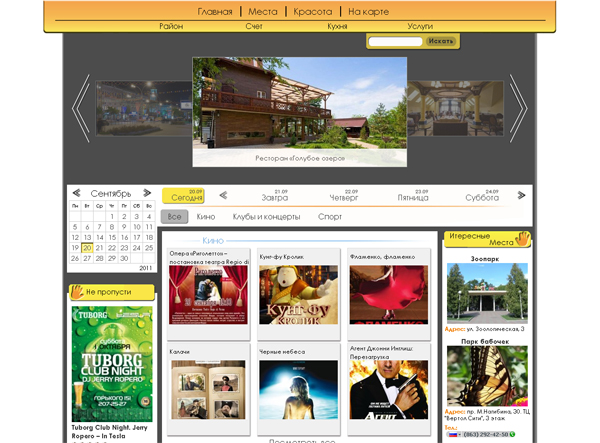Open the Кунг-фу Кролик poster
Viewport: 600px width, 443px height.
pos(298,295)
